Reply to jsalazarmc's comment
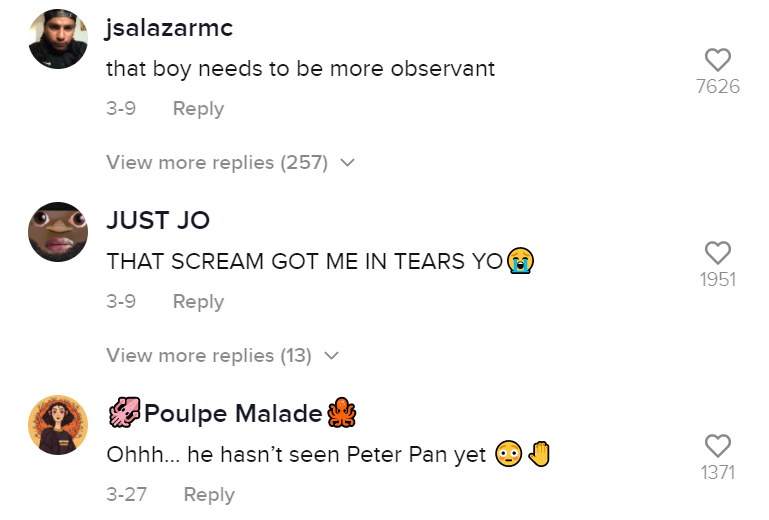769x520 pixels. coord(198,109)
